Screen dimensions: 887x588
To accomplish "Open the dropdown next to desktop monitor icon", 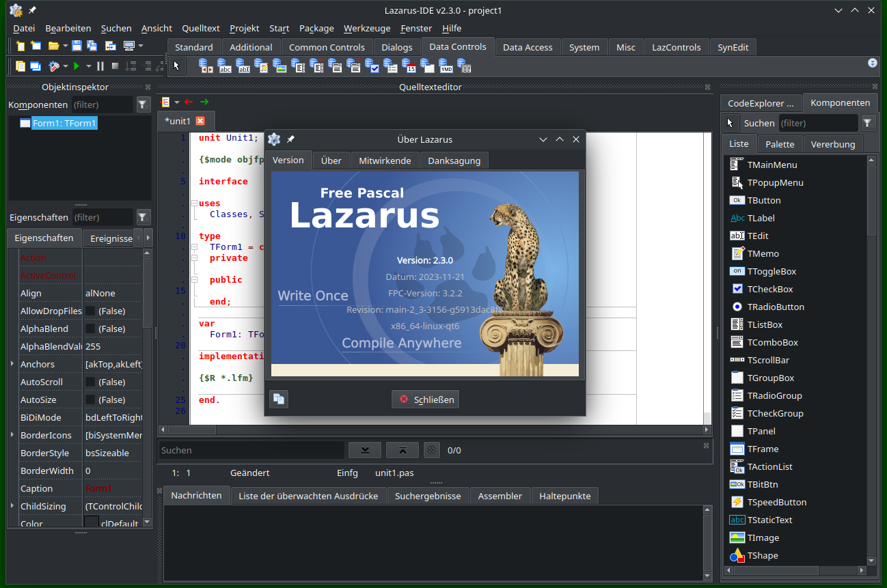I will pos(141,46).
